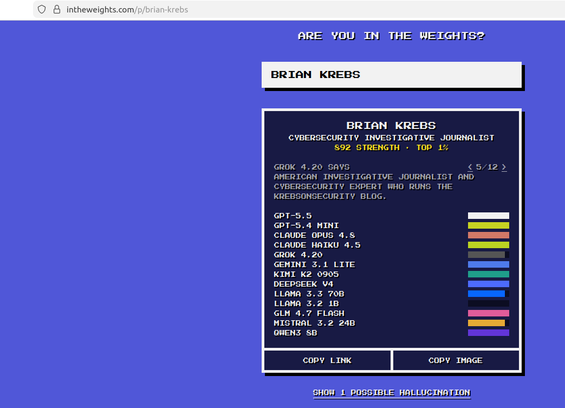Select the Claude Haiku 4.5 bar
The width and height of the screenshot is (565, 408).
[488, 245]
